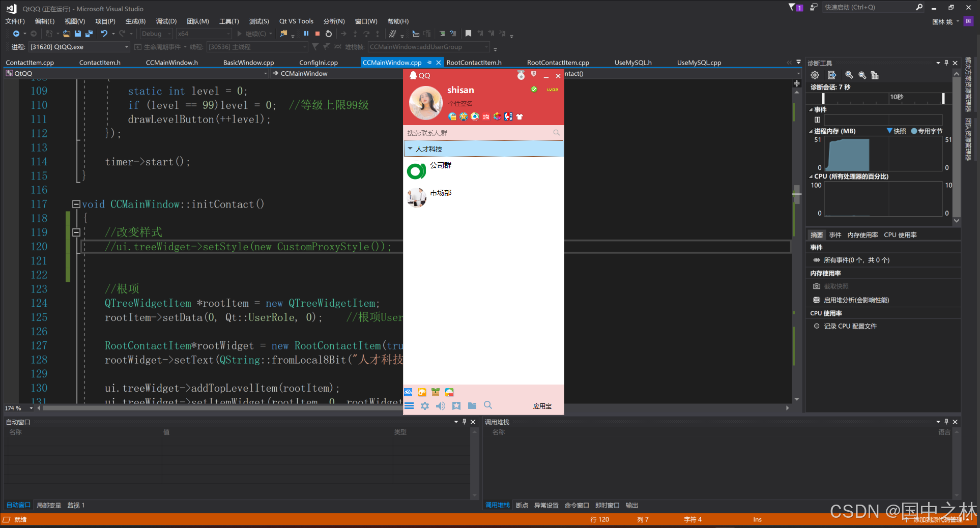Collapse the comment region at line 119
Viewport: 980px width, 528px height.
click(76, 232)
